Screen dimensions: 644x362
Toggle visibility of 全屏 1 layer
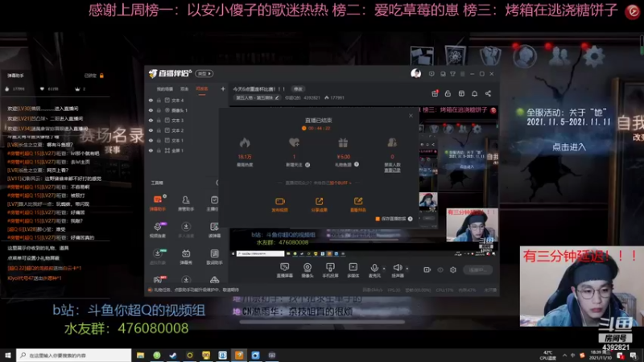(151, 150)
